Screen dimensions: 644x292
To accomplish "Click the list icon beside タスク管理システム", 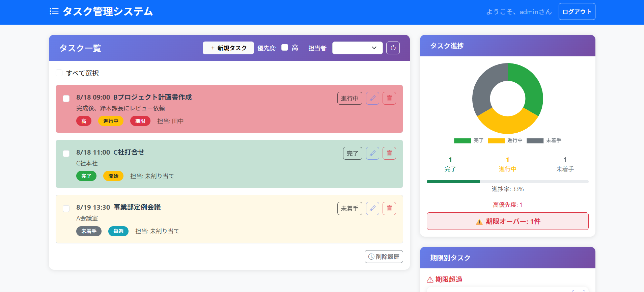I will click(54, 11).
